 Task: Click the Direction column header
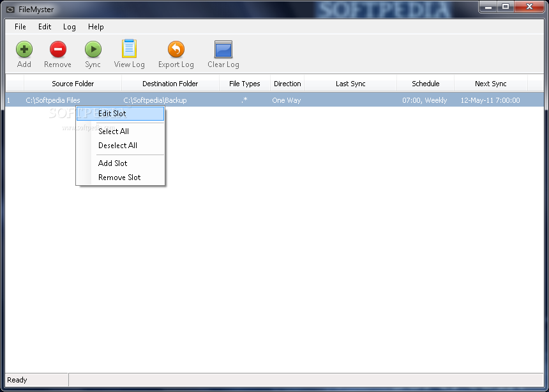click(287, 84)
